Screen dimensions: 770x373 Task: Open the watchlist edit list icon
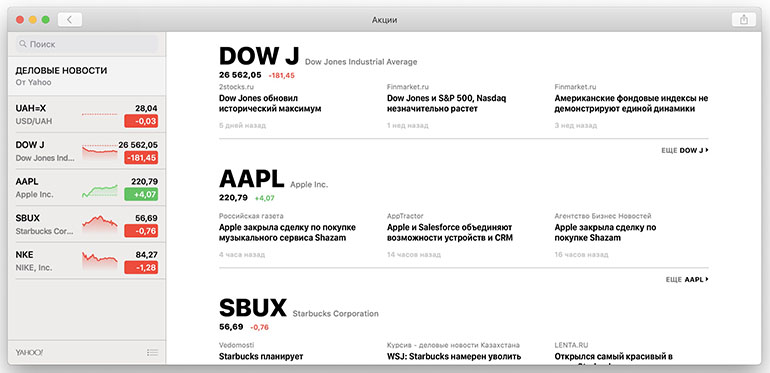click(x=153, y=352)
